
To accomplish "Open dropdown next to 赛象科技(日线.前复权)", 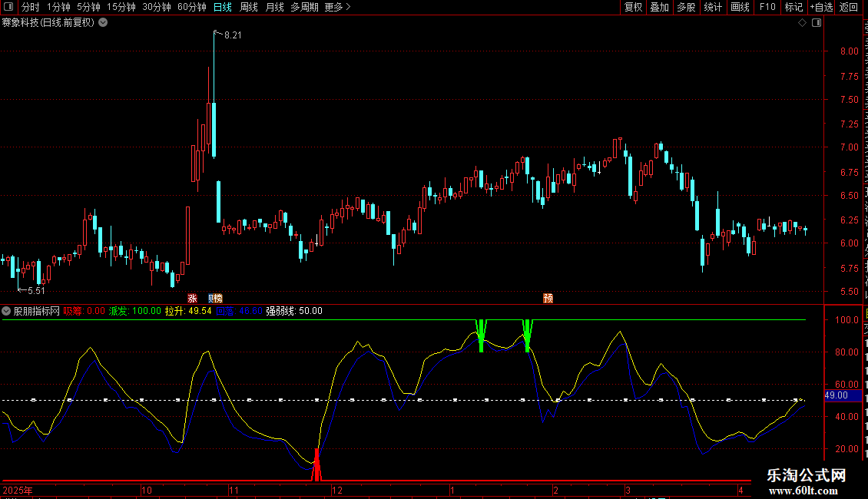I will [x=103, y=23].
